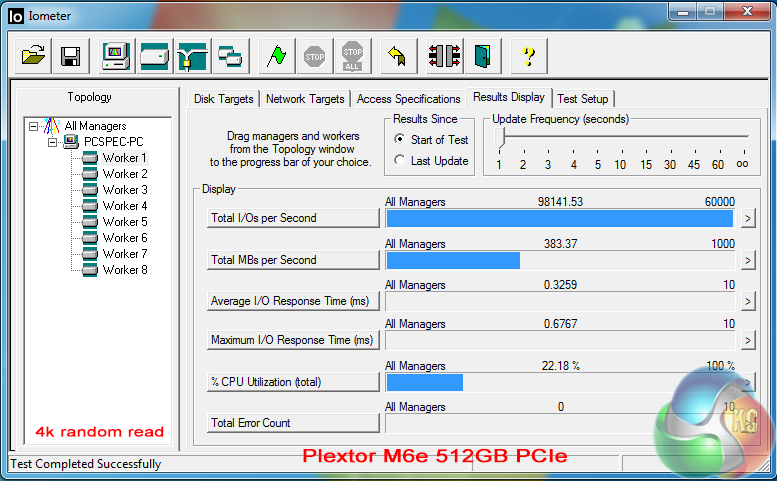Select the Worker 8 label in Topology
The image size is (777, 481).
pos(125,269)
